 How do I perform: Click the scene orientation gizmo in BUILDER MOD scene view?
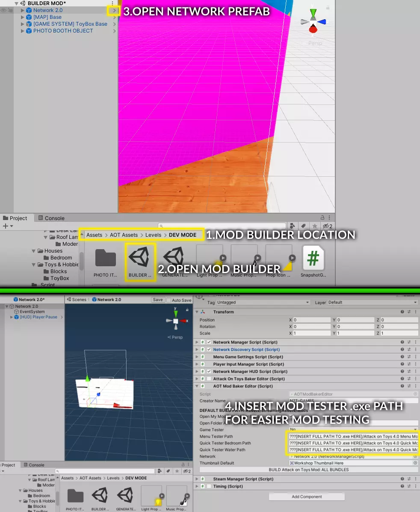pyautogui.click(x=313, y=21)
